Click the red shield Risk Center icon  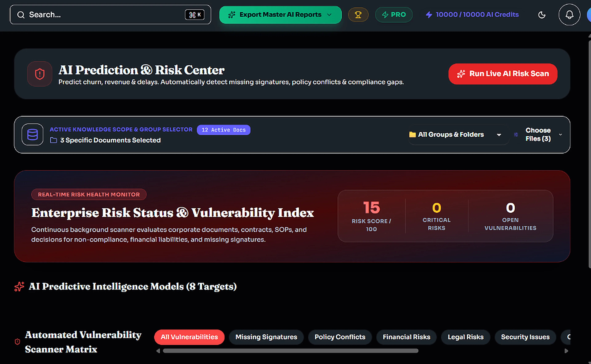[x=40, y=74]
